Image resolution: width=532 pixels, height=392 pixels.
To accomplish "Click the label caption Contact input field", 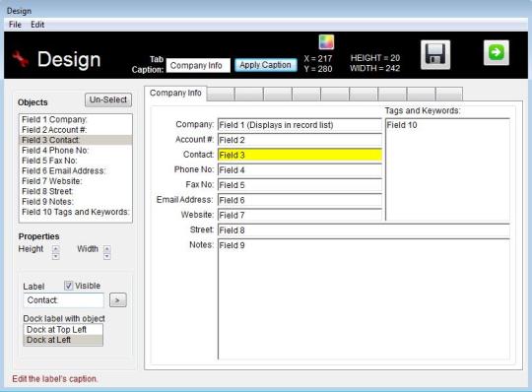I will [x=63, y=300].
